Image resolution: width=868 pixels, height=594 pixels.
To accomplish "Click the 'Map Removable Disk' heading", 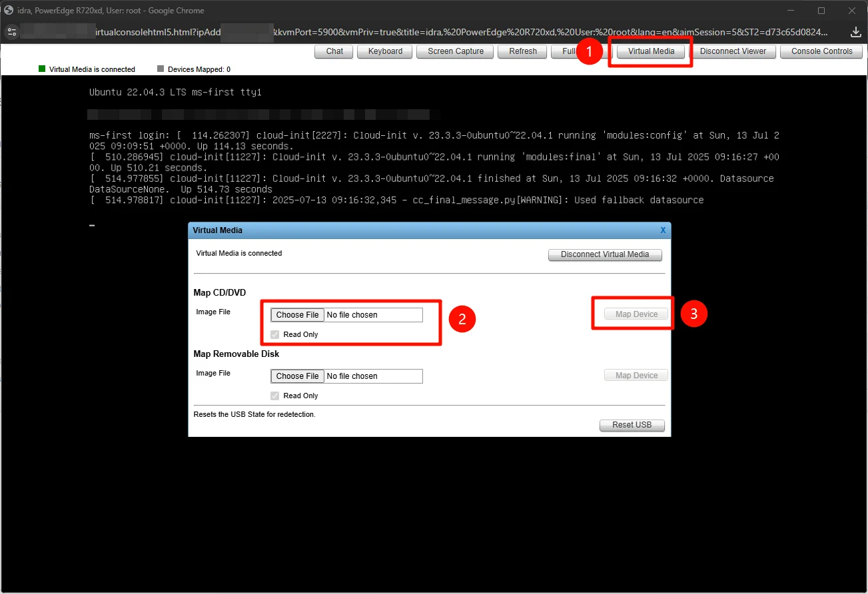I will point(236,354).
